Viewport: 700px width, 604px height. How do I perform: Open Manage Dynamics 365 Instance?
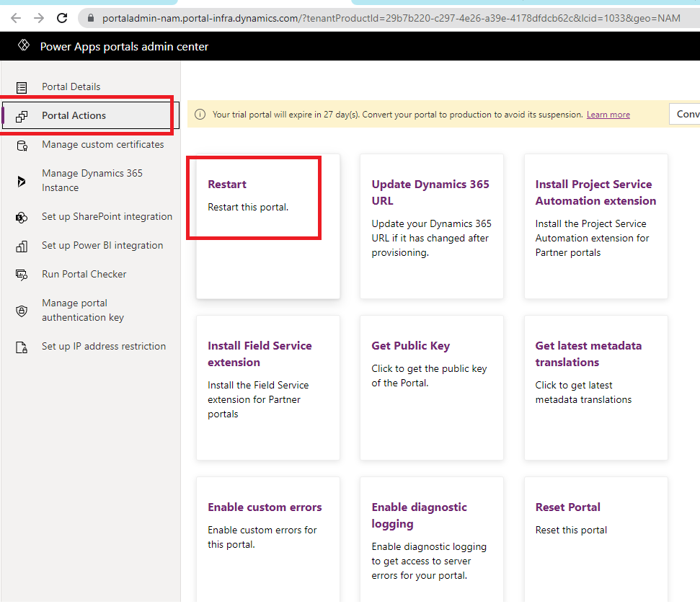tap(91, 180)
